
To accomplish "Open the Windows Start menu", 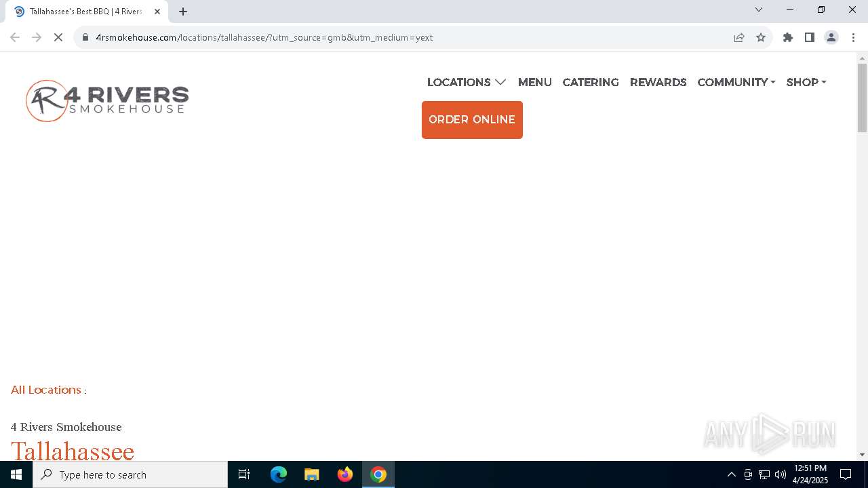I will coord(16,474).
